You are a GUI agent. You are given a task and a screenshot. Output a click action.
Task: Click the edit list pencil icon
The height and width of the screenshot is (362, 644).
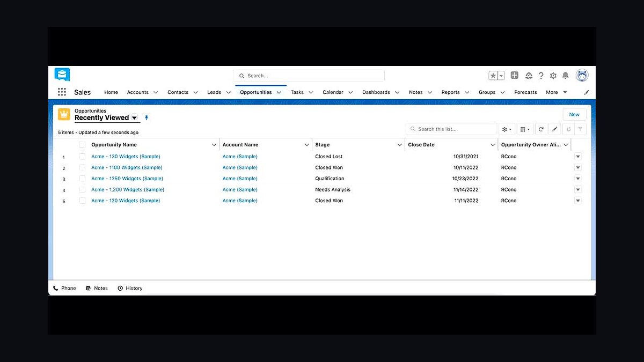(x=554, y=129)
